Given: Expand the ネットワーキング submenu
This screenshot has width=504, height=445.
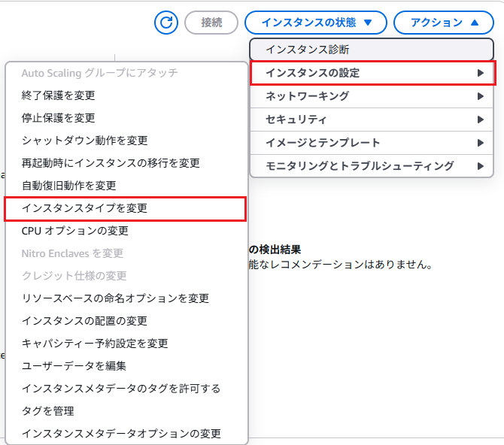Looking at the screenshot, I should coord(372,96).
